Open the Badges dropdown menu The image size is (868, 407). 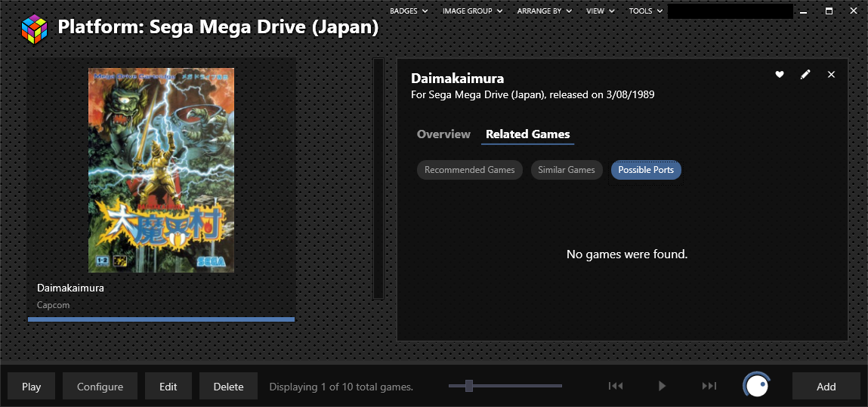click(409, 11)
